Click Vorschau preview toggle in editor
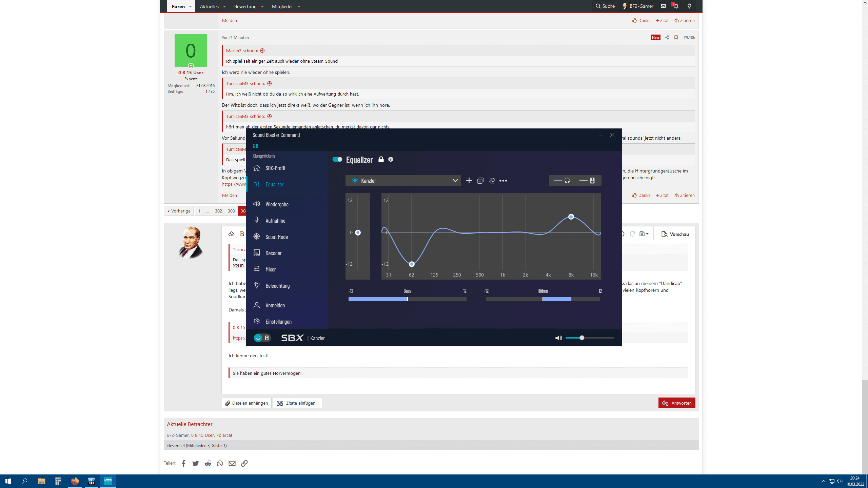Image resolution: width=868 pixels, height=488 pixels. click(x=675, y=234)
